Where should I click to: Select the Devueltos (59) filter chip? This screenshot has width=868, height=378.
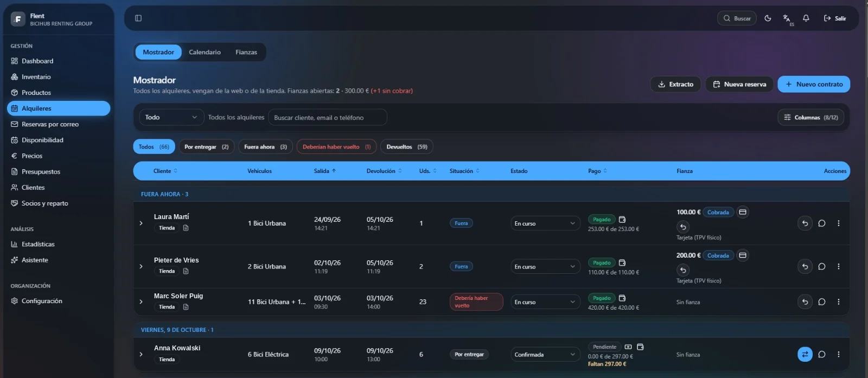click(407, 147)
